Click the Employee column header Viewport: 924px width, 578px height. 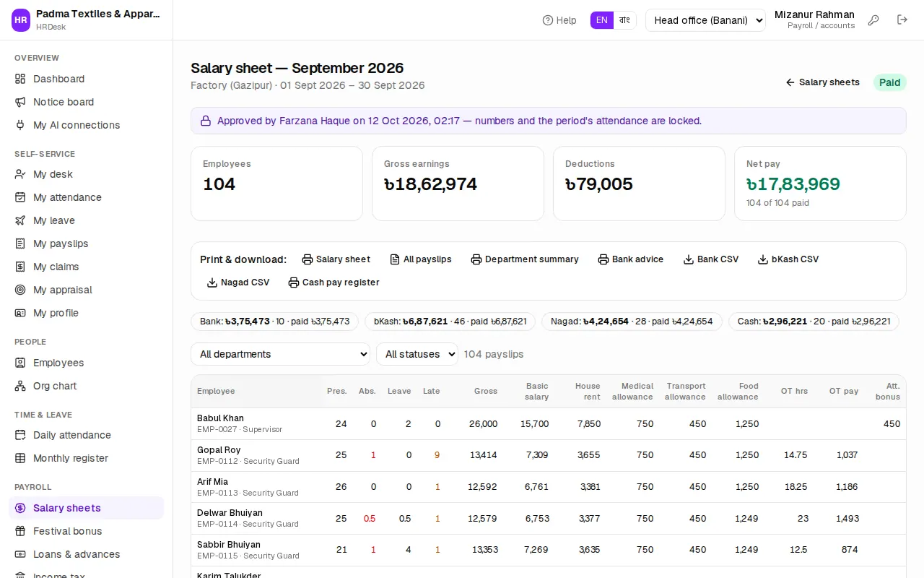pyautogui.click(x=216, y=391)
